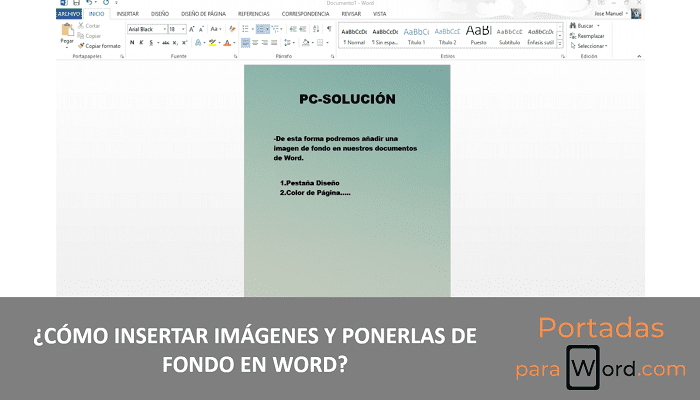
Task: Redo or repeat the last action in the quick access toolbar
Action: (106, 3)
